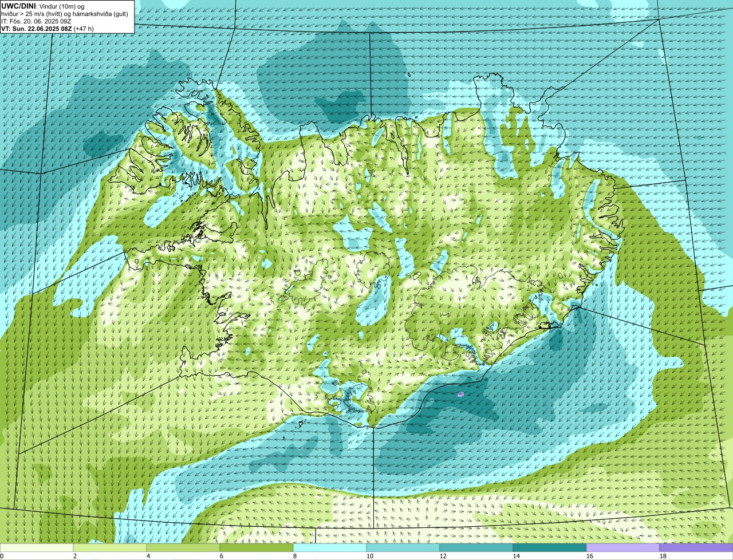Click the "16" label on the color scale
This screenshot has height=560, width=733.
click(x=590, y=556)
